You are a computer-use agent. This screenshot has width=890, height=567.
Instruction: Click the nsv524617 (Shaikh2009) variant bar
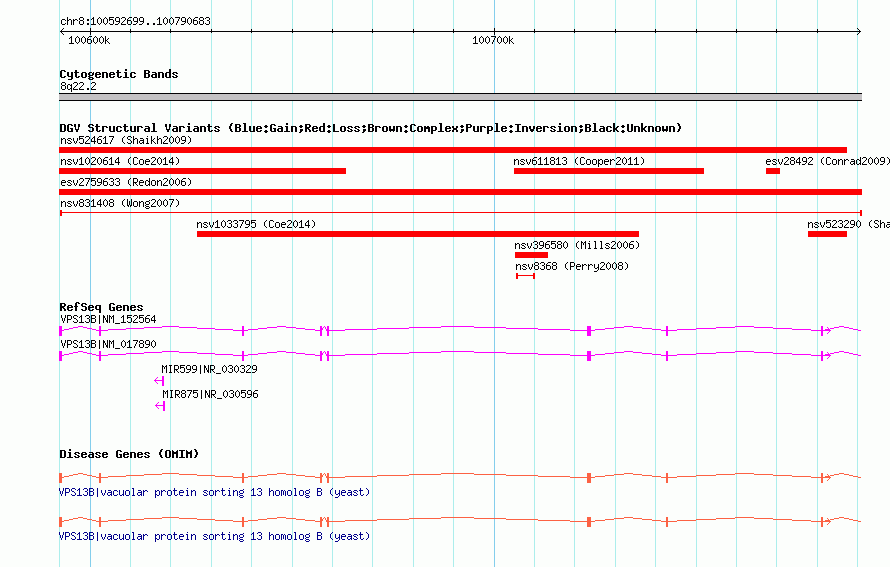coord(453,150)
